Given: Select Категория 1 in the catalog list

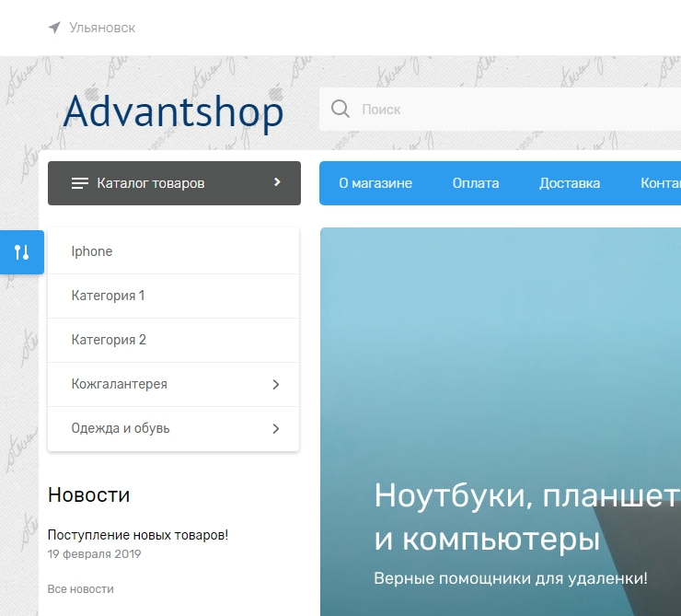Looking at the screenshot, I should (108, 296).
